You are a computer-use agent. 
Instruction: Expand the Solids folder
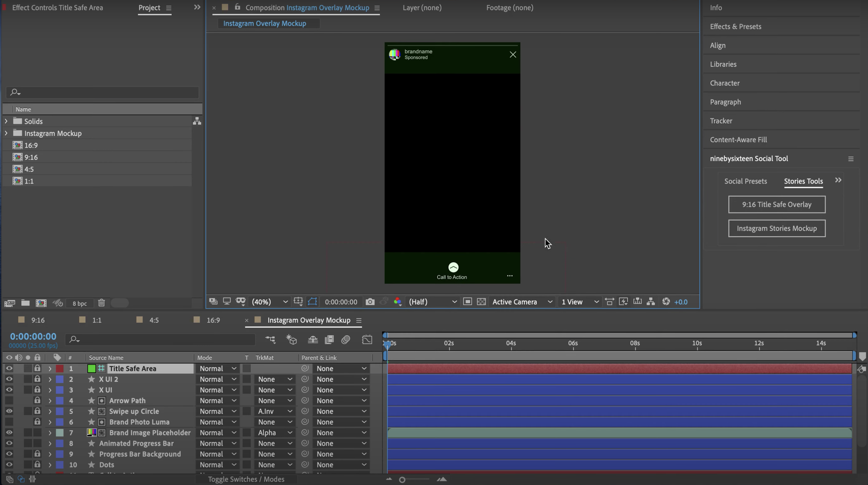coord(6,121)
